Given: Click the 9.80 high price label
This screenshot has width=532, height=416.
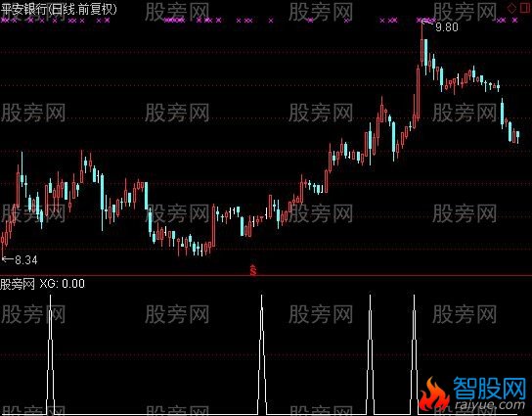Looking at the screenshot, I should [447, 27].
